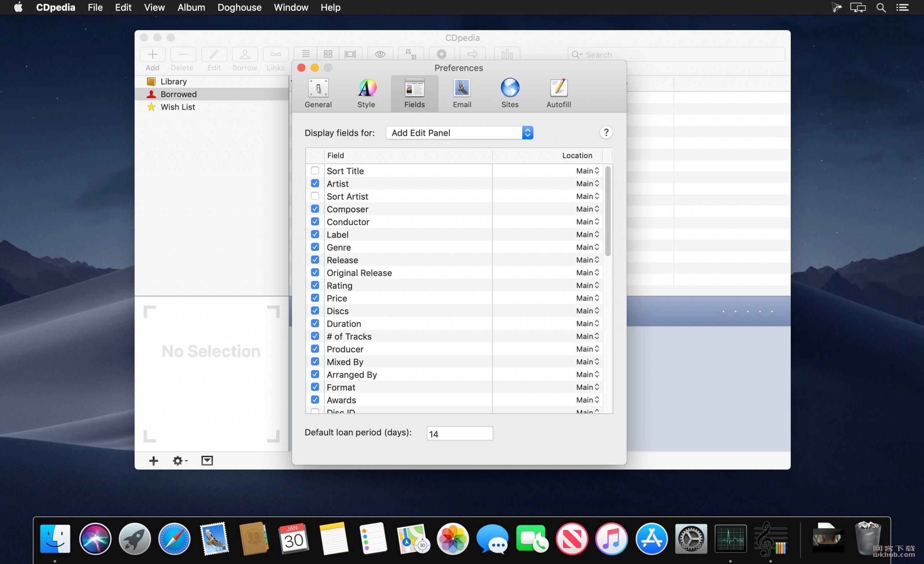Open Safari from the Dock
Image resolution: width=924 pixels, height=564 pixels.
pos(174,539)
